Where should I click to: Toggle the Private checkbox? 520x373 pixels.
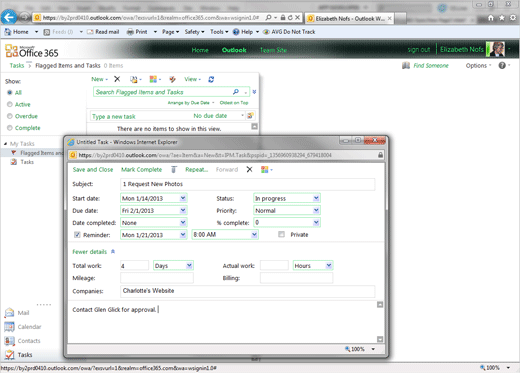281,234
